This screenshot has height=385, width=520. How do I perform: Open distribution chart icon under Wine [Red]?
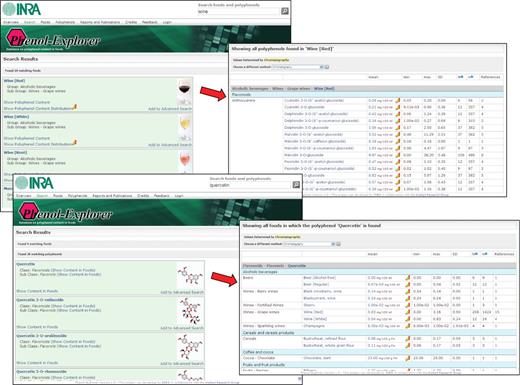[75, 107]
